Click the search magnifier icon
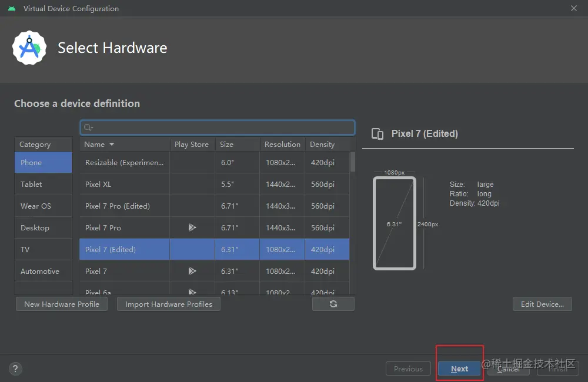This screenshot has height=382, width=588. tap(89, 128)
